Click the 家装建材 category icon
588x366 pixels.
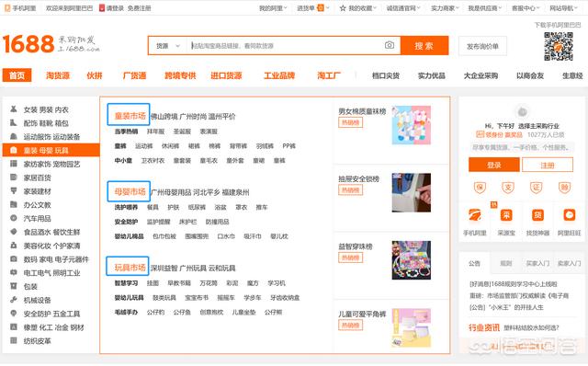point(14,190)
